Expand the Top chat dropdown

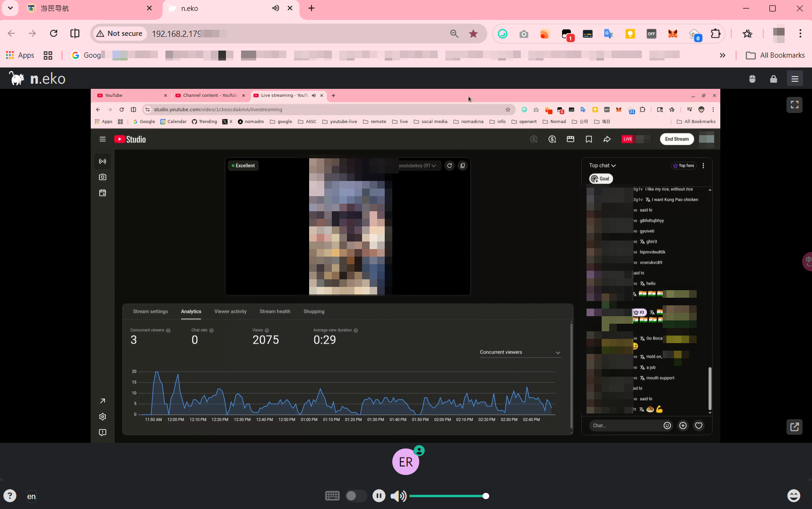click(602, 165)
